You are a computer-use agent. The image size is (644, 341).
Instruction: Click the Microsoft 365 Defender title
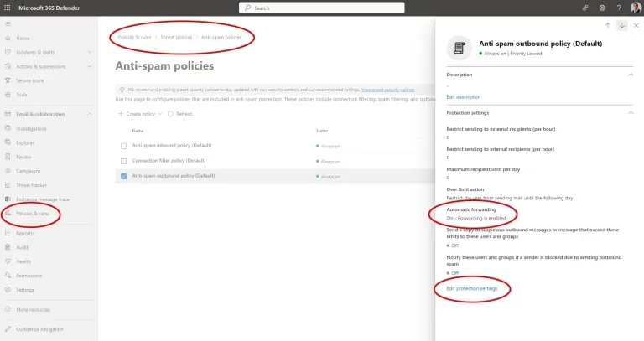[49, 8]
